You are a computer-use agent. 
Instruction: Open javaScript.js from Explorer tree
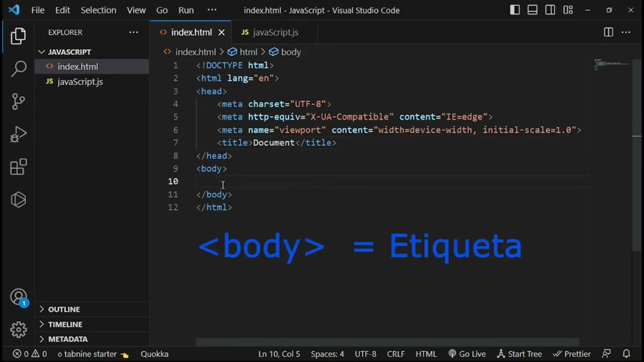(92, 81)
